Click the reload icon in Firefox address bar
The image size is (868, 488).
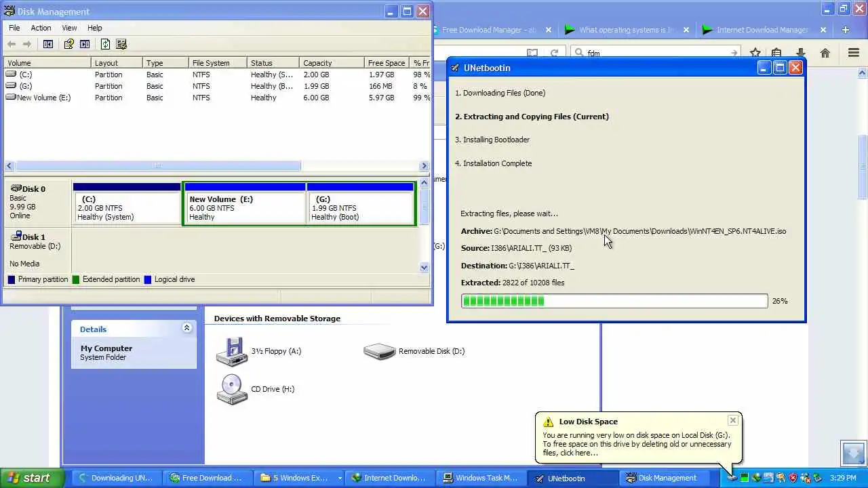[x=555, y=53]
